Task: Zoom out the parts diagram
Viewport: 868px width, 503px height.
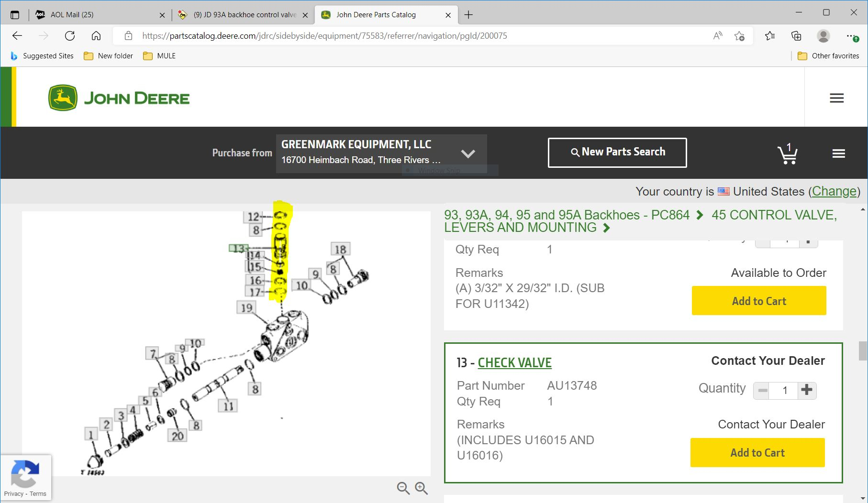Action: (x=403, y=488)
